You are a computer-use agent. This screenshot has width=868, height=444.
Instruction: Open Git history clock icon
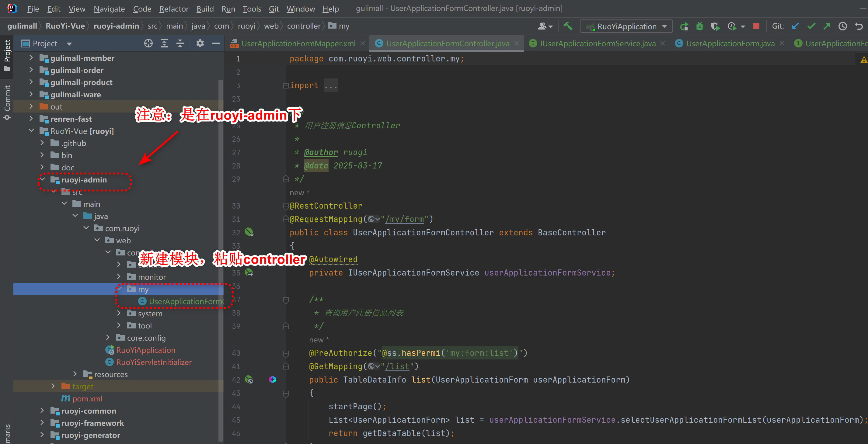pyautogui.click(x=843, y=26)
